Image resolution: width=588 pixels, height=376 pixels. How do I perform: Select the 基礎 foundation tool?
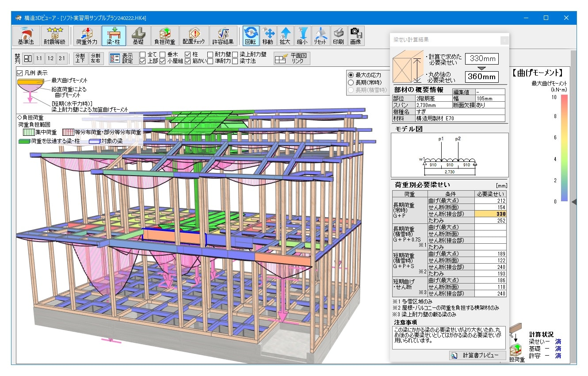tap(138, 36)
